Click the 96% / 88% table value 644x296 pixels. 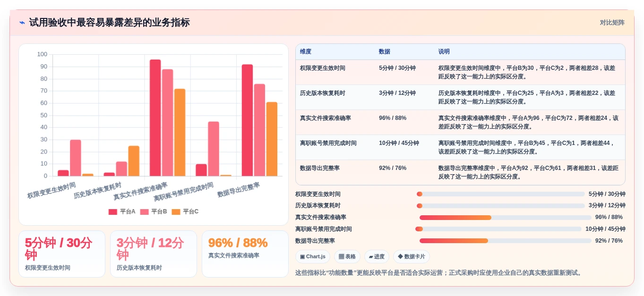click(x=393, y=118)
